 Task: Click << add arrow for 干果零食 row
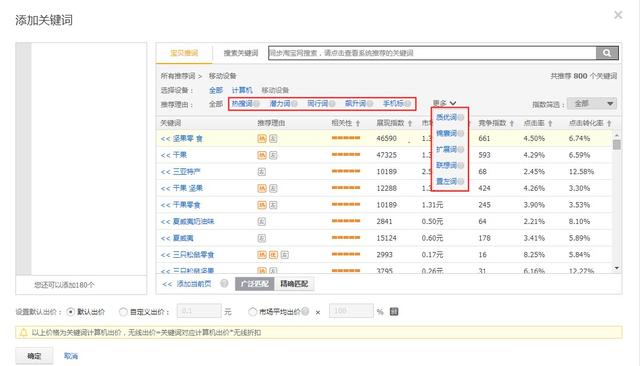pos(165,205)
